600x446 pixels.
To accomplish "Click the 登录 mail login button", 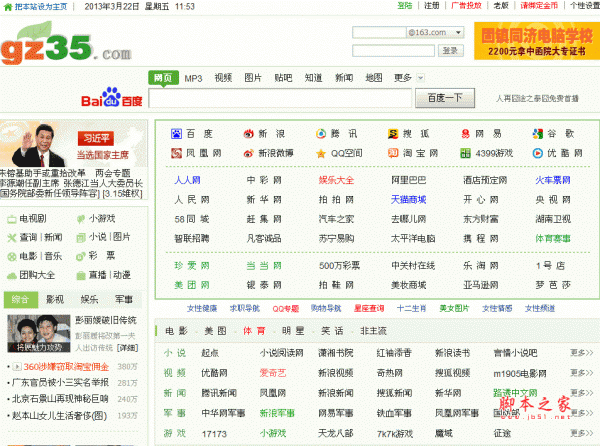I will point(450,50).
